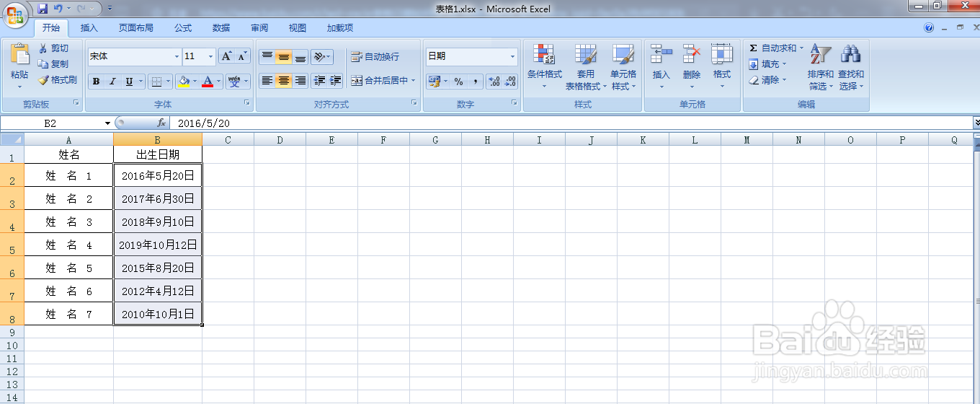Align cell text to the right

(300, 81)
